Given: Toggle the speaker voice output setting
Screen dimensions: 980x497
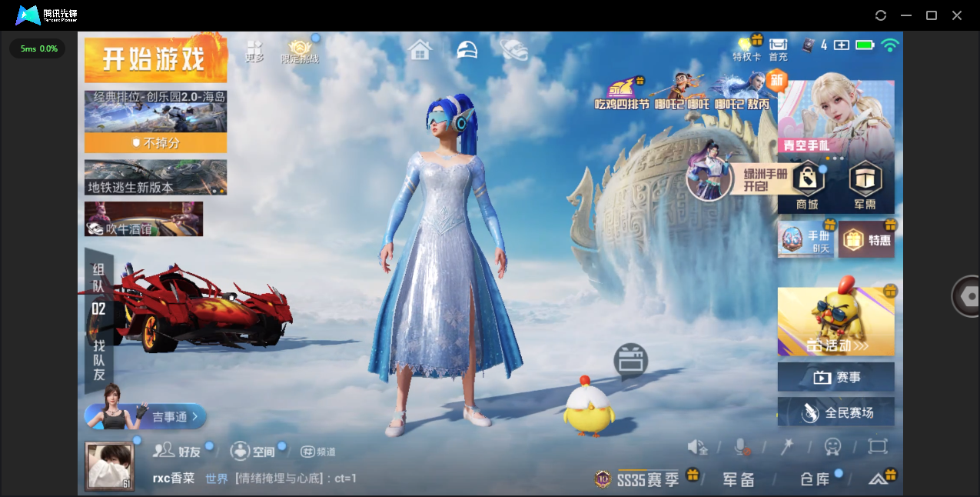Looking at the screenshot, I should (x=696, y=446).
